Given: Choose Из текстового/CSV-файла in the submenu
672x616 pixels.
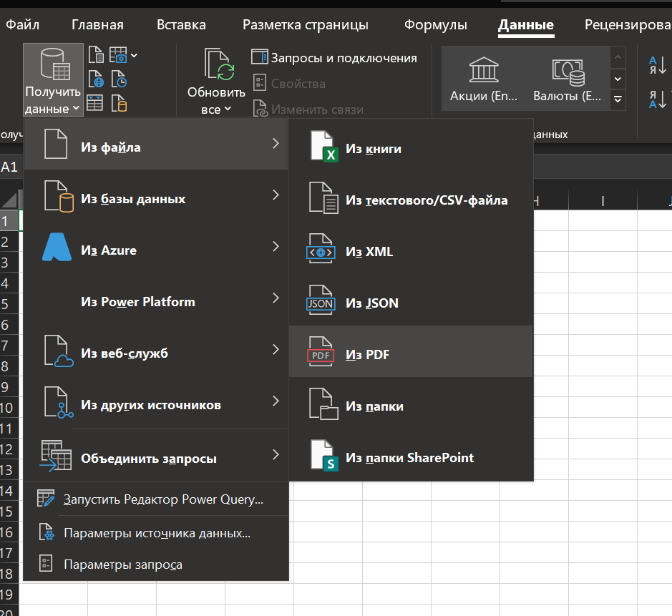Looking at the screenshot, I should (411, 200).
